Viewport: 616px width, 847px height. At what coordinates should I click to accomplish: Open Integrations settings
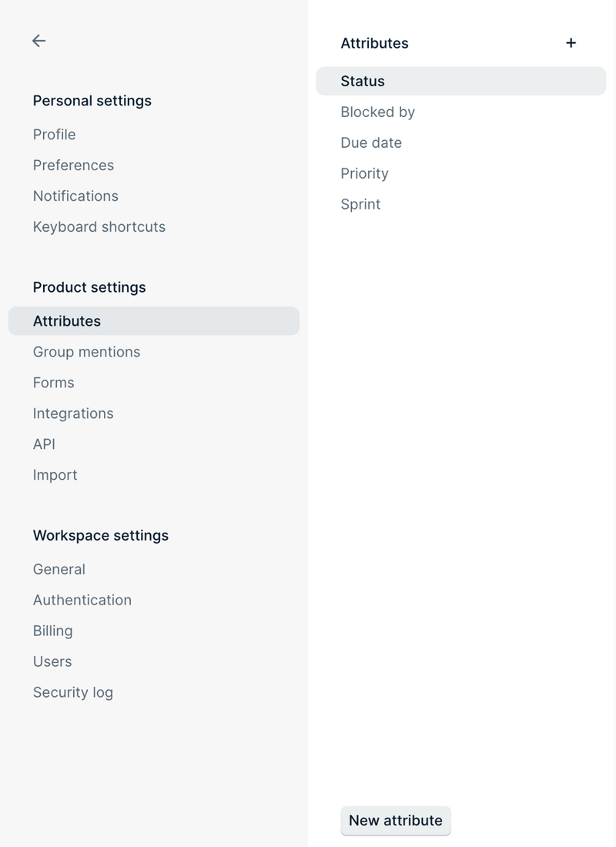pos(73,413)
